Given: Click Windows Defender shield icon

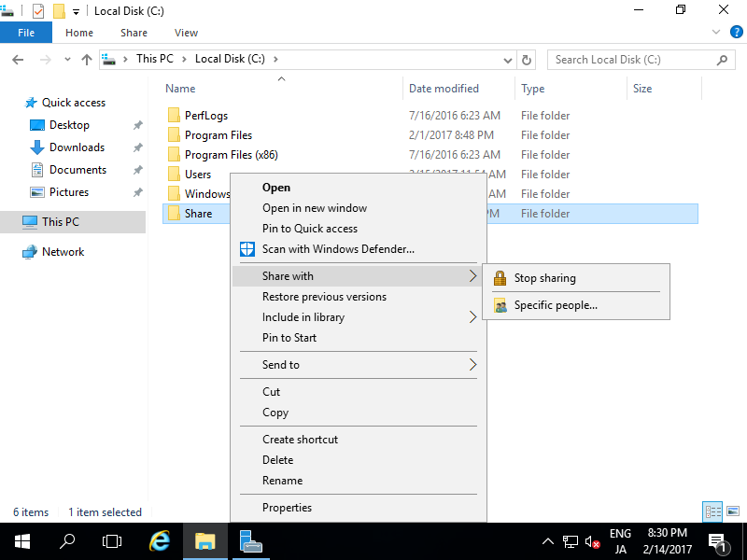Looking at the screenshot, I should [x=247, y=249].
